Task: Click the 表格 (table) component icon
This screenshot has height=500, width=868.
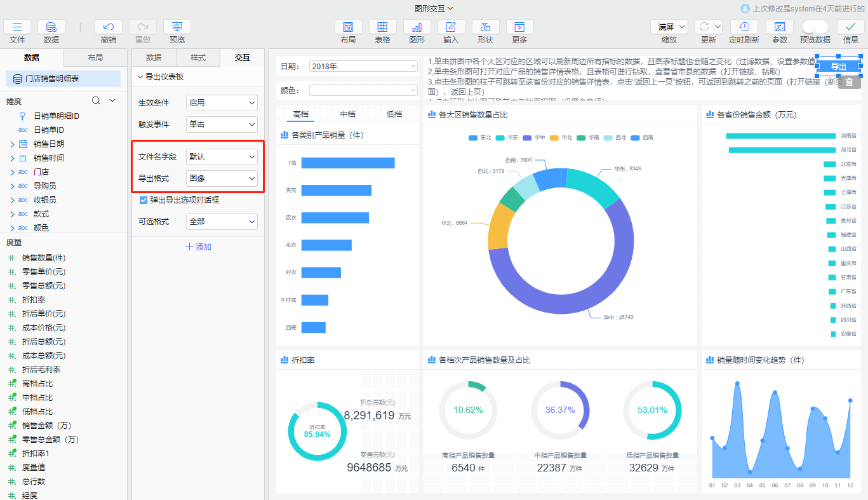Action: 382,27
